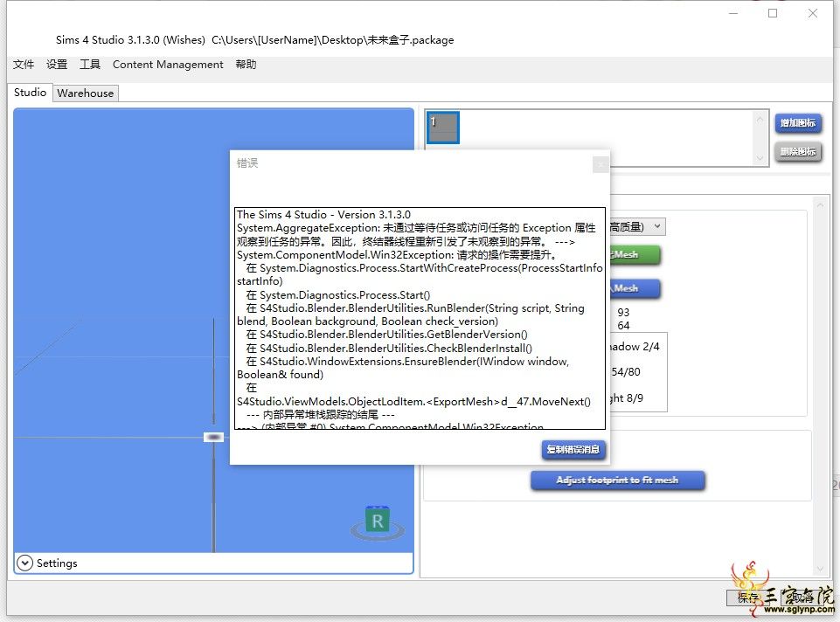
Task: Click the error message text box
Action: (x=420, y=319)
